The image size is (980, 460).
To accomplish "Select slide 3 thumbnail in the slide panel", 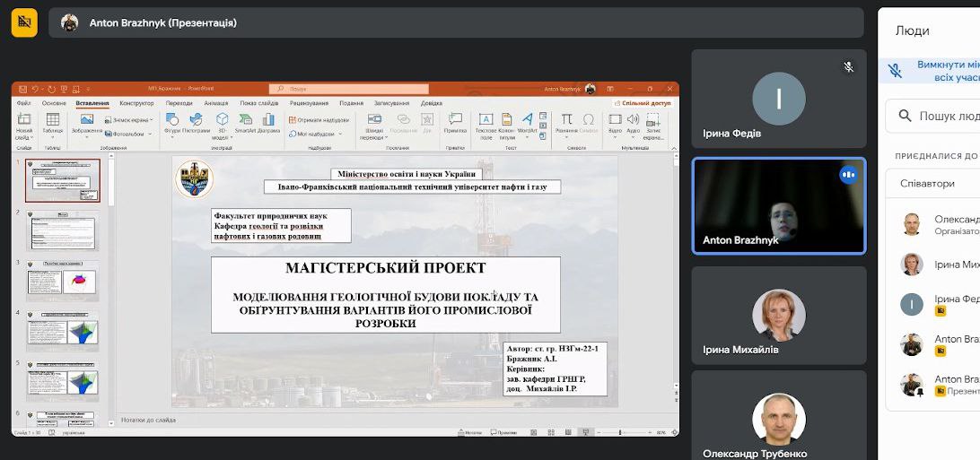I will point(63,279).
